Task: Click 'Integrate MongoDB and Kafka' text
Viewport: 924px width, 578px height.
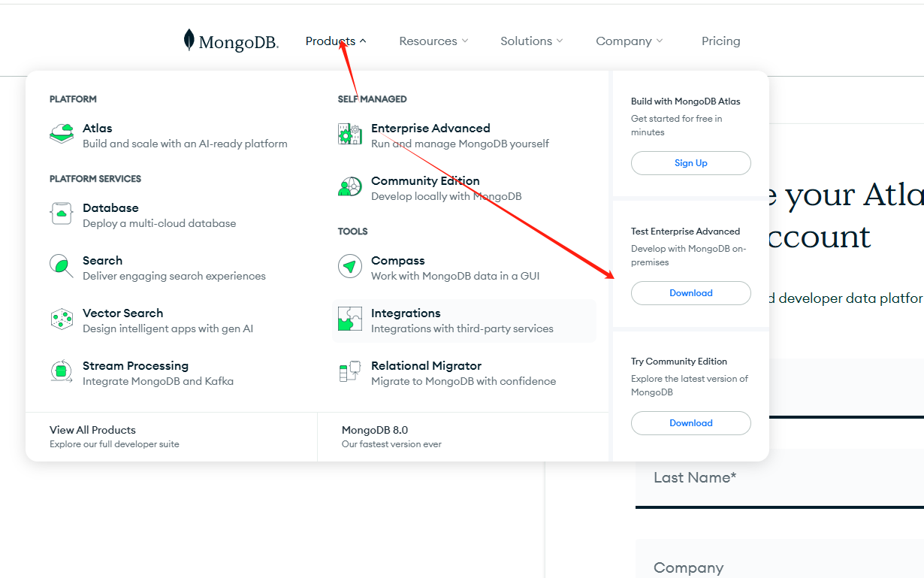Action: pos(158,381)
